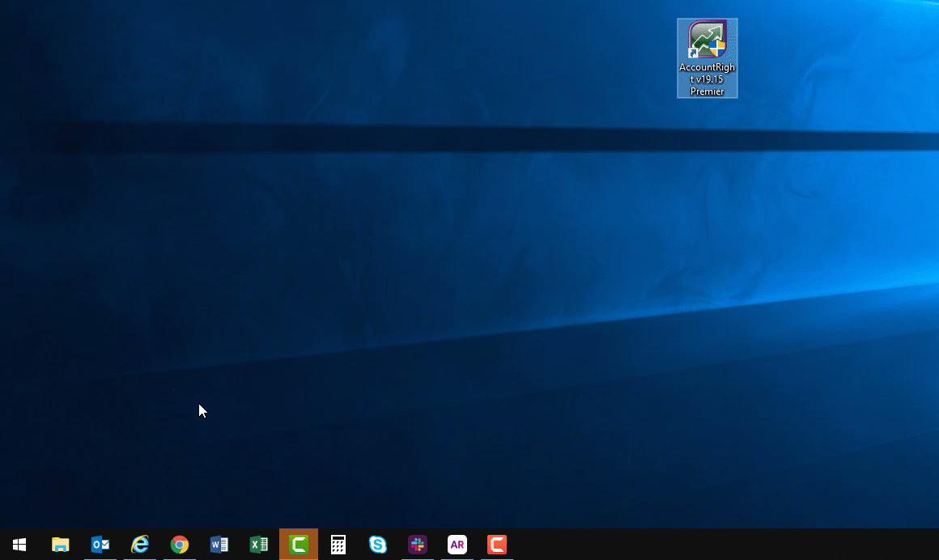Open Slack from the taskbar
The image size is (939, 560).
pos(418,545)
